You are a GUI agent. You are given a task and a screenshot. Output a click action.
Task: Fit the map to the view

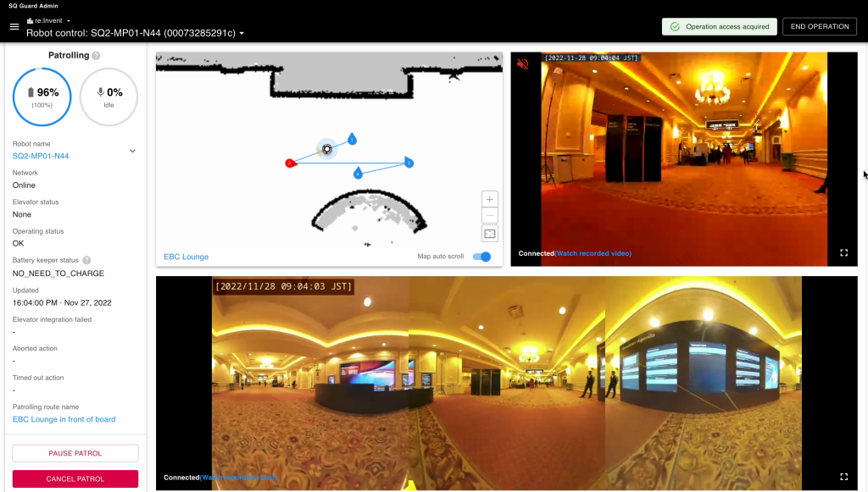click(x=489, y=233)
